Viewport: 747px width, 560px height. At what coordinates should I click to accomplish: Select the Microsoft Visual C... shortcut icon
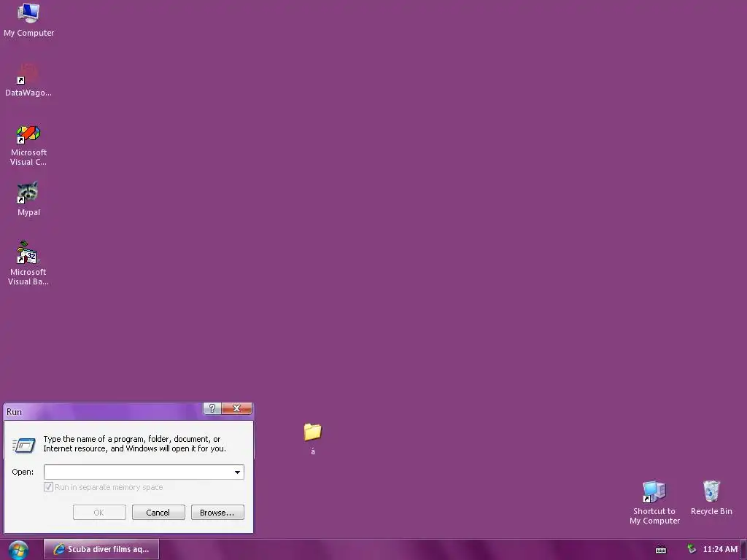coord(28,145)
